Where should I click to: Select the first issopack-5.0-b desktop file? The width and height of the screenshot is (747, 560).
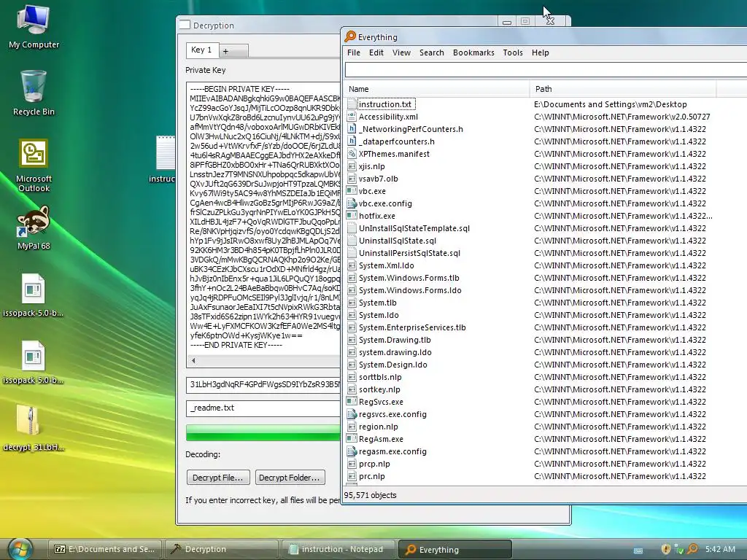click(x=32, y=295)
